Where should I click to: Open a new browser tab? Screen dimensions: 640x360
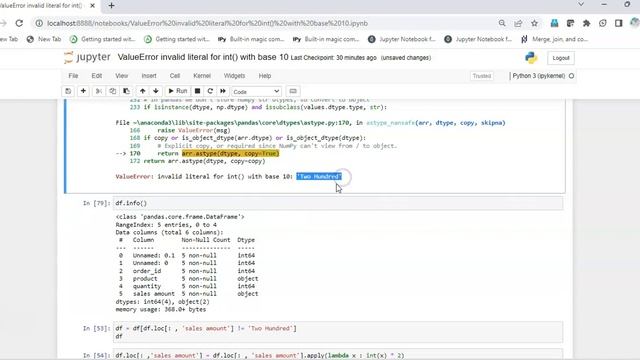(x=111, y=6)
